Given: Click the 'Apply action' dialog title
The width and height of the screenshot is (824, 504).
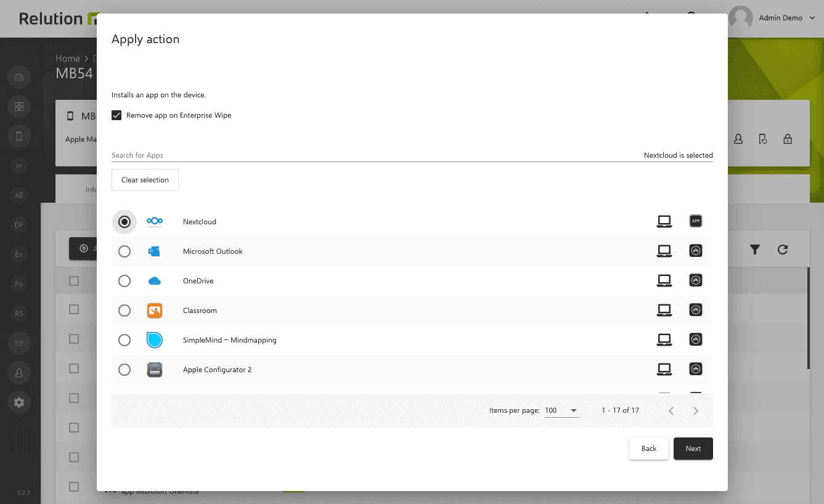Looking at the screenshot, I should pos(145,39).
